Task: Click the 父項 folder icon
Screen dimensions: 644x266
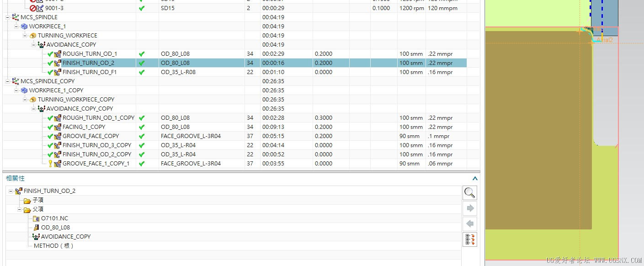Action: (27, 209)
